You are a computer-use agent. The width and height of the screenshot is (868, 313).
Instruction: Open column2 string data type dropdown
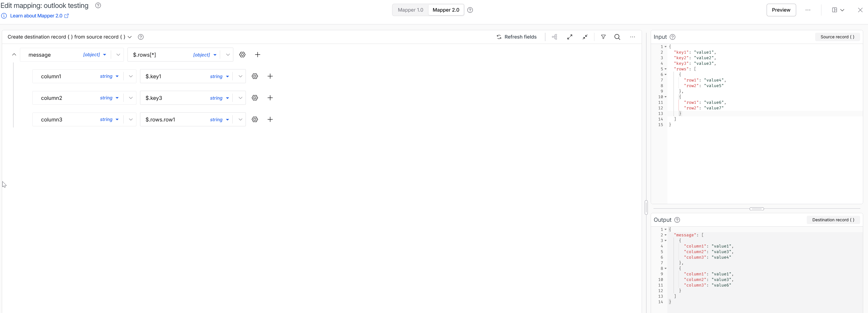pos(109,98)
